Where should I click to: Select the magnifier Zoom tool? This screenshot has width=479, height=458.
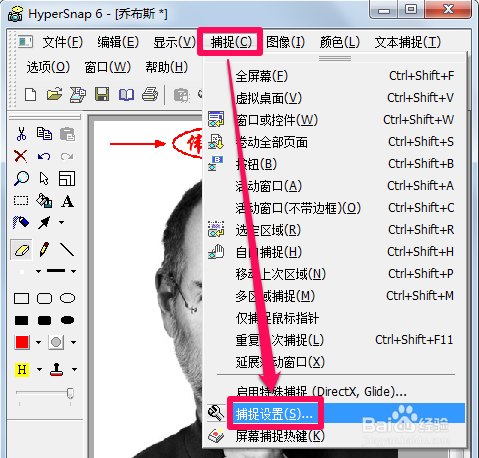21,178
